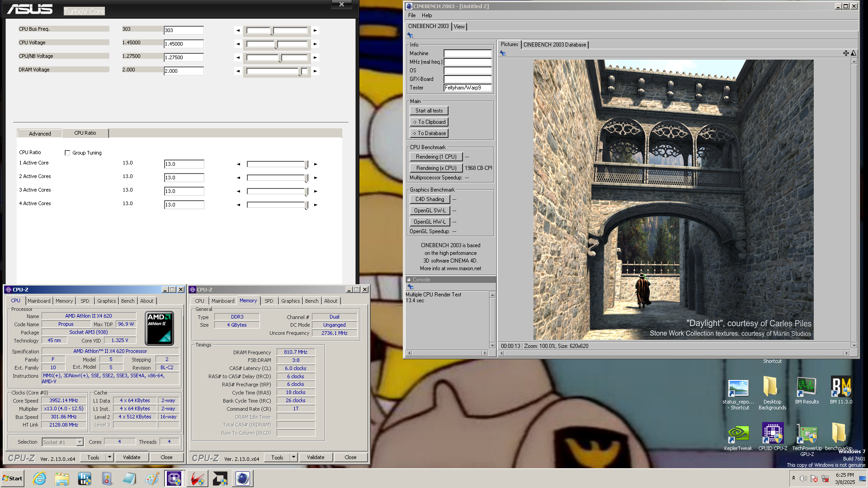This screenshot has height=488, width=868.
Task: Open Mainboard tab in left CPU-Z window
Action: pos(39,301)
